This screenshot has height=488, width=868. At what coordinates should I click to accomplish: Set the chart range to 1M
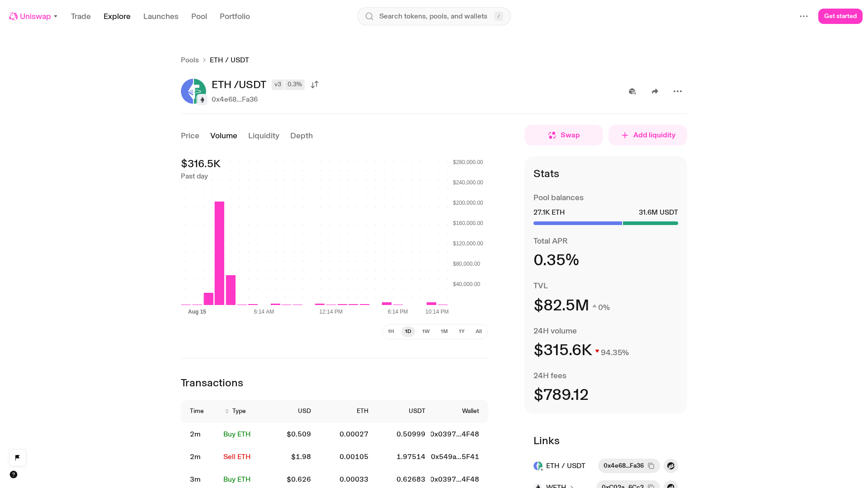pyautogui.click(x=444, y=332)
